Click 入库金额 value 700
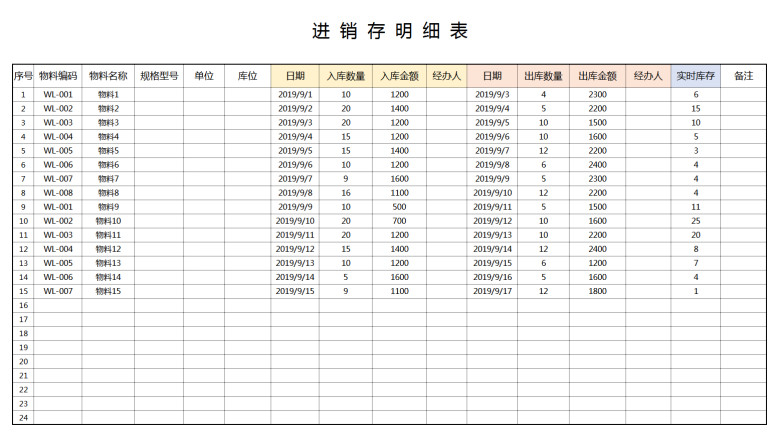 pos(399,221)
